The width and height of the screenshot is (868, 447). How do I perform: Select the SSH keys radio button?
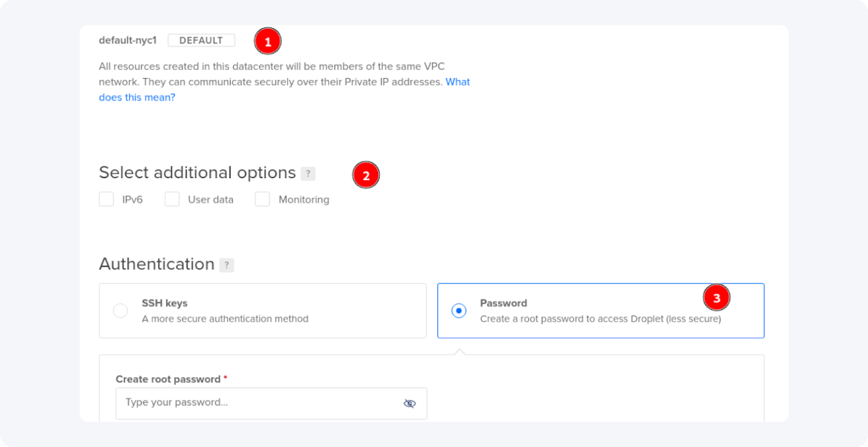click(121, 311)
